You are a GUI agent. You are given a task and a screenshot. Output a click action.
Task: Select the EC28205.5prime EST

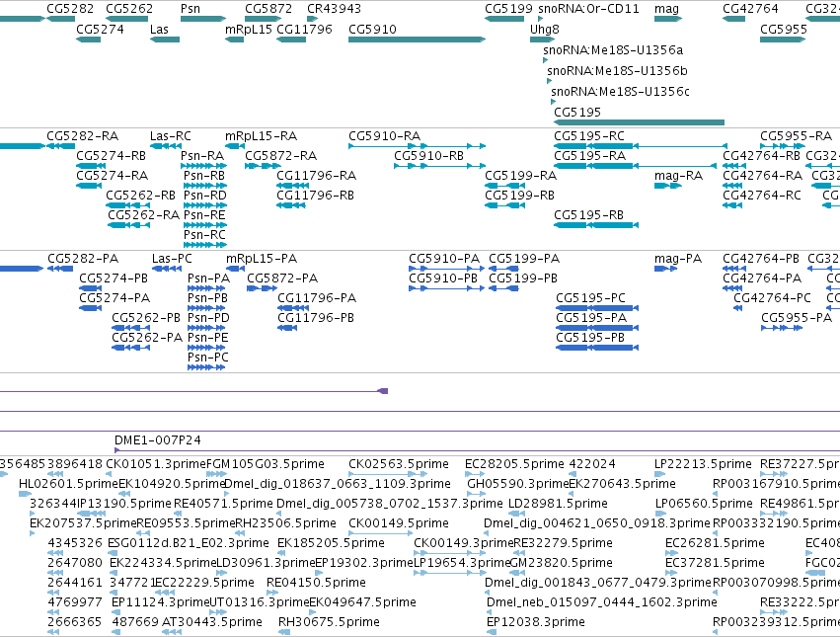pos(475,474)
